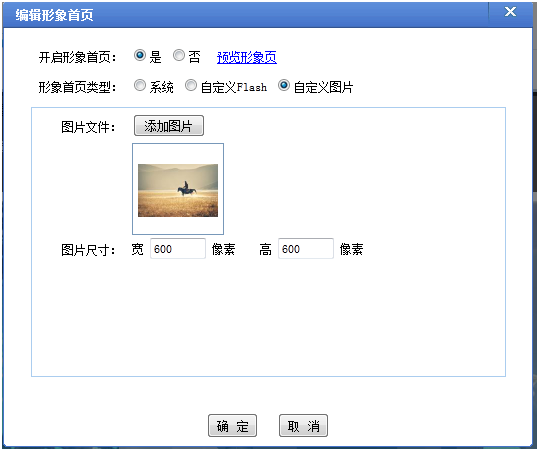Viewport: 539px width, 451px height.
Task: Focus the 宽 width input field
Action: [x=178, y=249]
